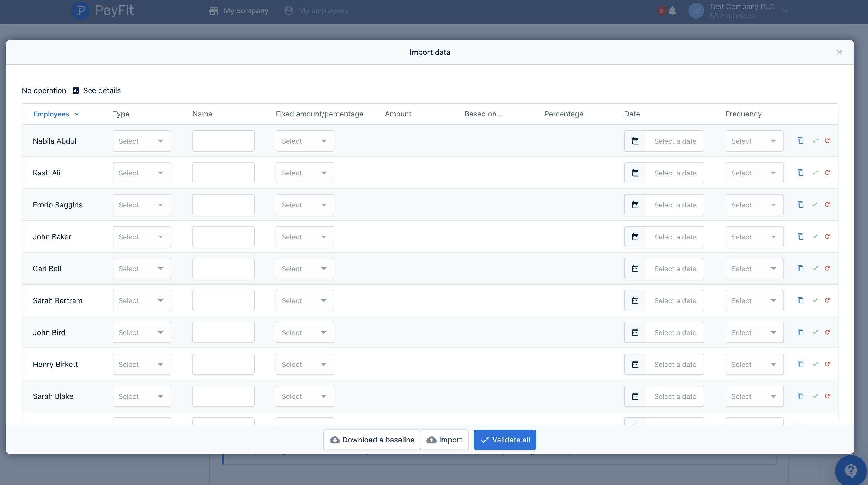Image resolution: width=868 pixels, height=485 pixels.
Task: Click the See details chart icon
Action: tap(76, 90)
